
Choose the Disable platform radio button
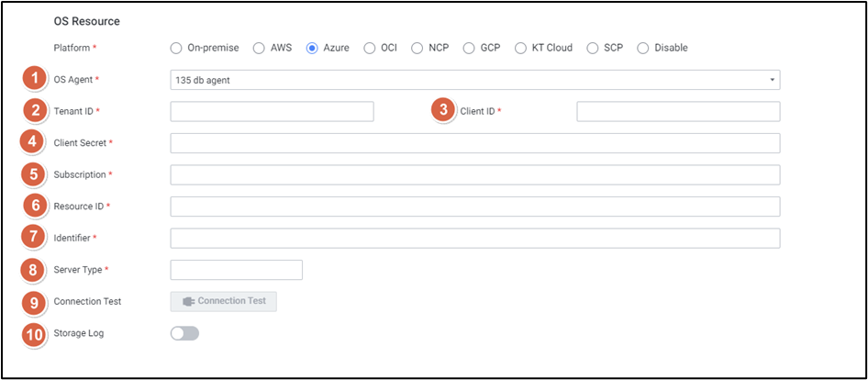pyautogui.click(x=642, y=48)
